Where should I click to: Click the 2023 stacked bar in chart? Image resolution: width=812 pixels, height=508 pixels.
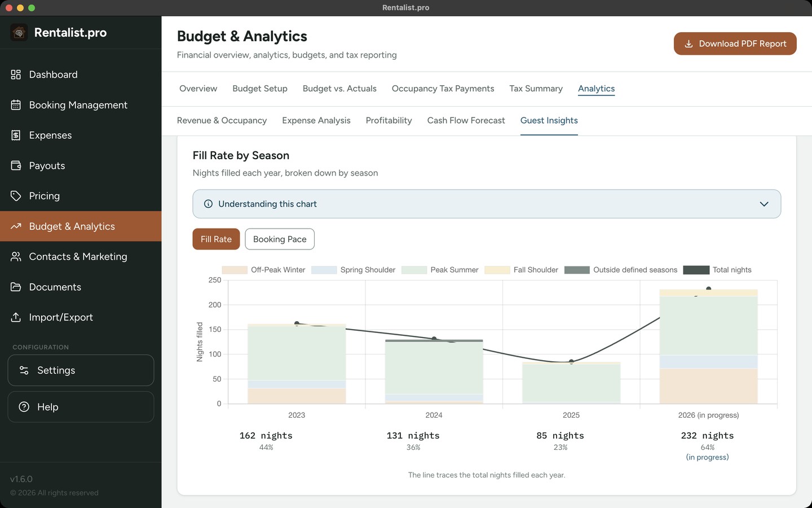pos(297,364)
